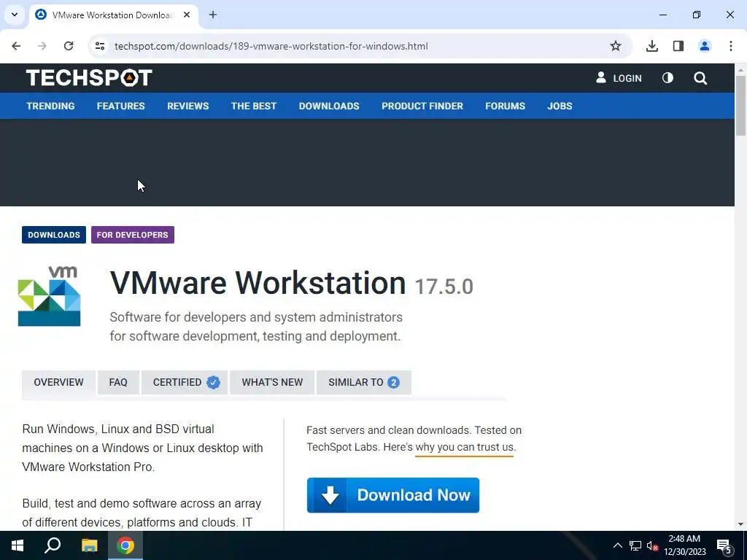The height and width of the screenshot is (560, 747).
Task: Select the OVERVIEW tab
Action: point(58,382)
